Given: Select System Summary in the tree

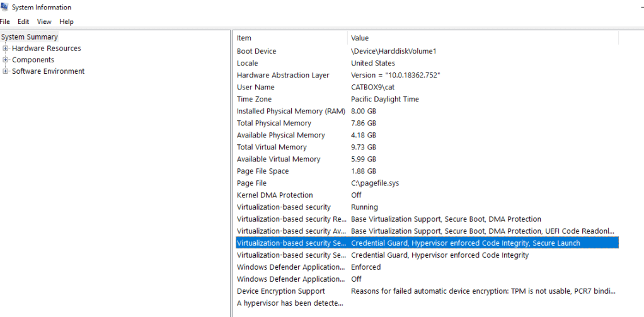Looking at the screenshot, I should [29, 37].
